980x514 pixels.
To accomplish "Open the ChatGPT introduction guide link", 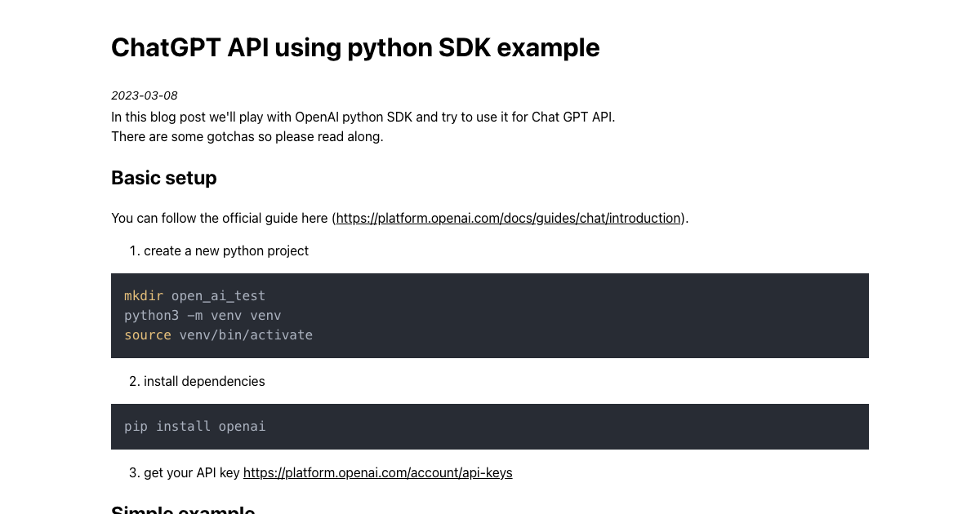I will [x=507, y=218].
